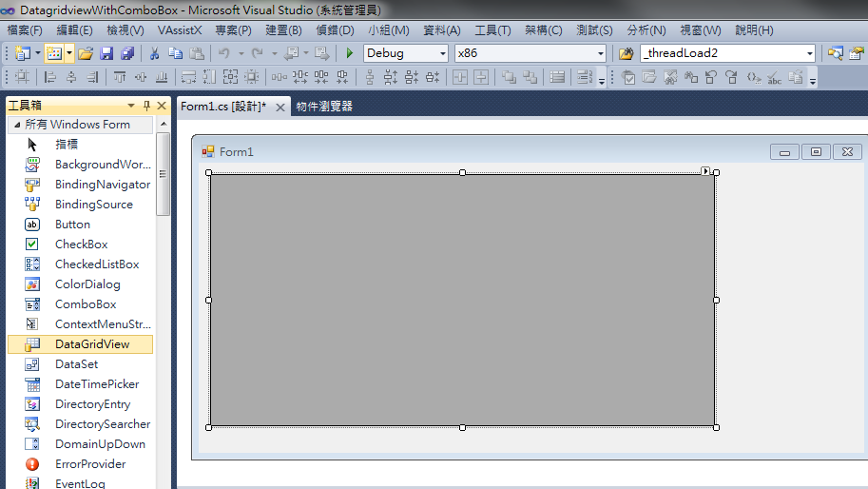Click the Redo arrow icon
The height and width of the screenshot is (489, 868).
click(258, 53)
